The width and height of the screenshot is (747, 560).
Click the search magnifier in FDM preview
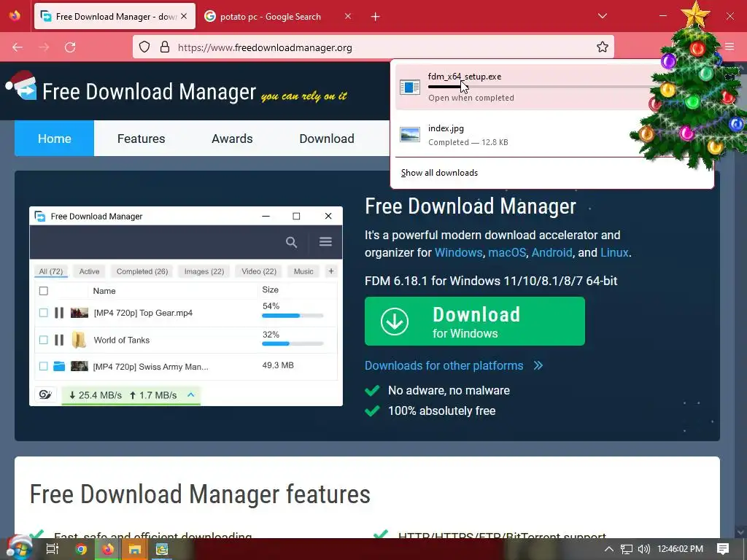[x=292, y=242]
